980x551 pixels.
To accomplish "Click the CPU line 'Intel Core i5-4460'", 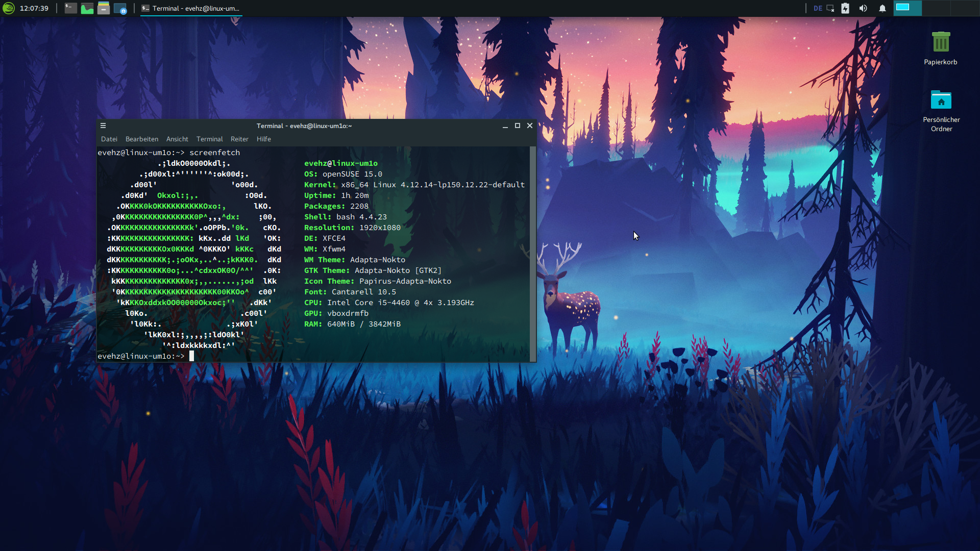I will pyautogui.click(x=369, y=303).
